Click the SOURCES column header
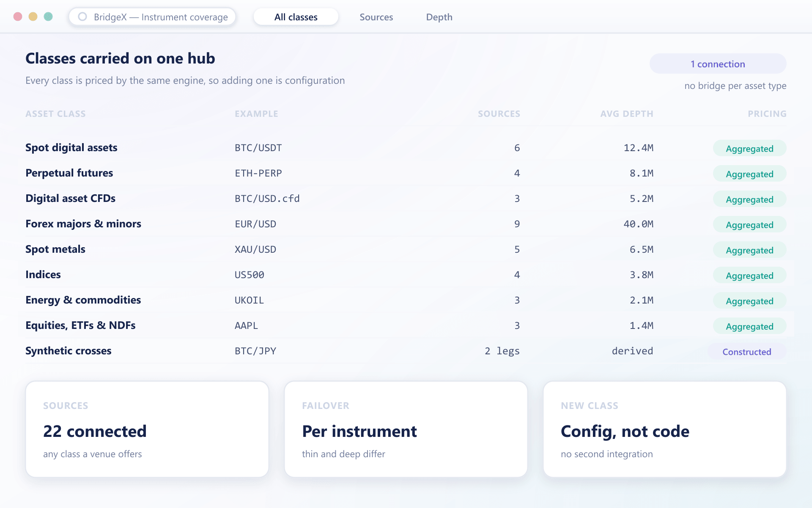This screenshot has width=812, height=508. click(499, 114)
